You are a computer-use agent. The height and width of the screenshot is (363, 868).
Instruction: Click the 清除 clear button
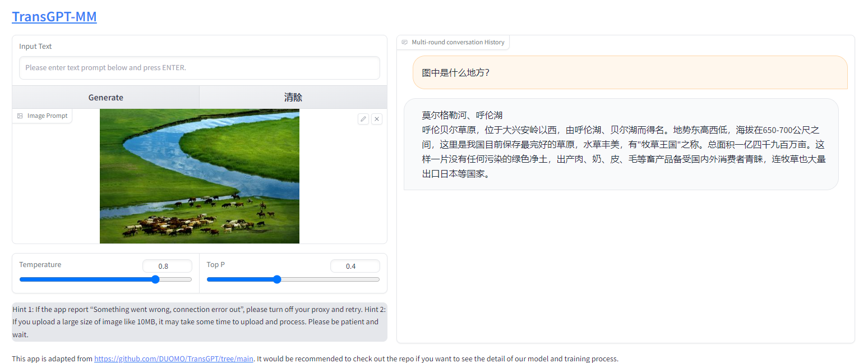tap(293, 97)
